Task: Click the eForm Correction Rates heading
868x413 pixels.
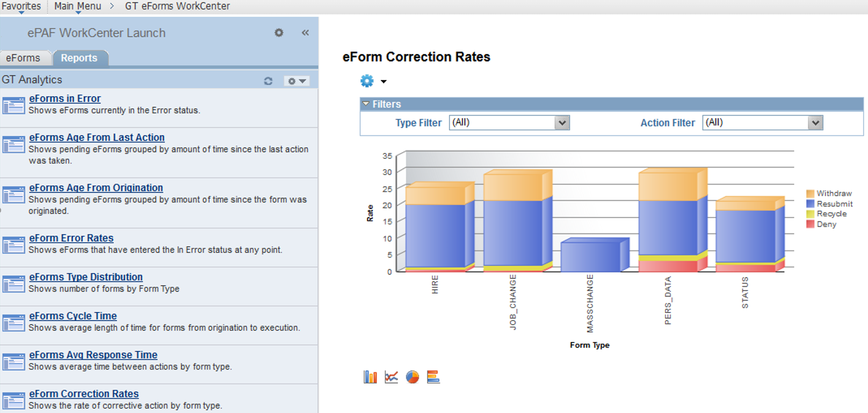Action: click(x=416, y=57)
